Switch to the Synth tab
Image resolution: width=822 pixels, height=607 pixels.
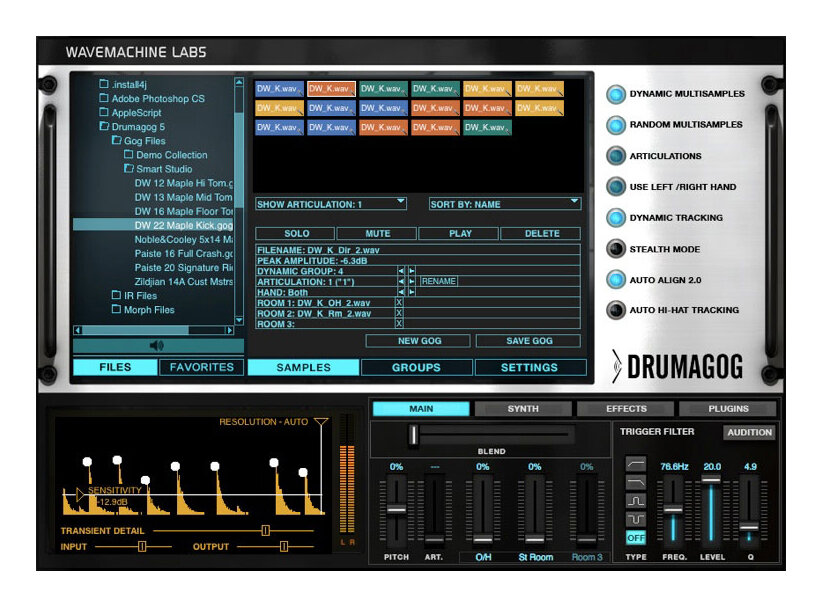click(x=523, y=408)
